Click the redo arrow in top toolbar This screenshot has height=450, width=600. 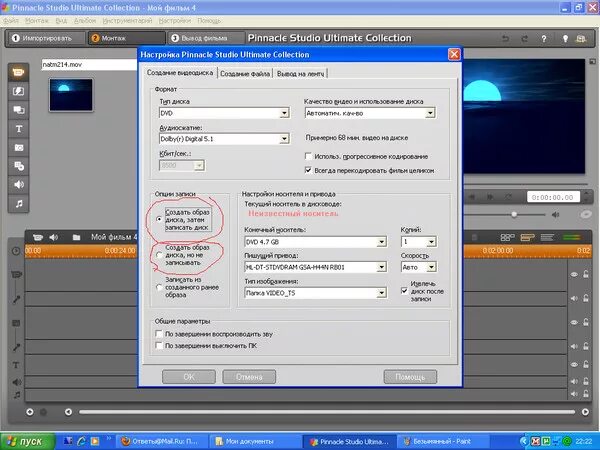click(525, 38)
